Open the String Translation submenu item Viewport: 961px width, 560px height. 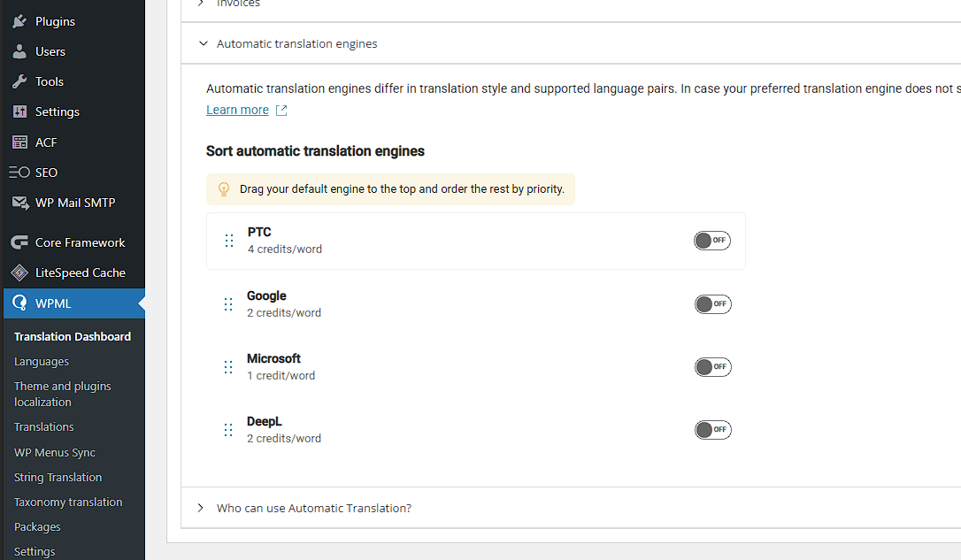point(58,477)
